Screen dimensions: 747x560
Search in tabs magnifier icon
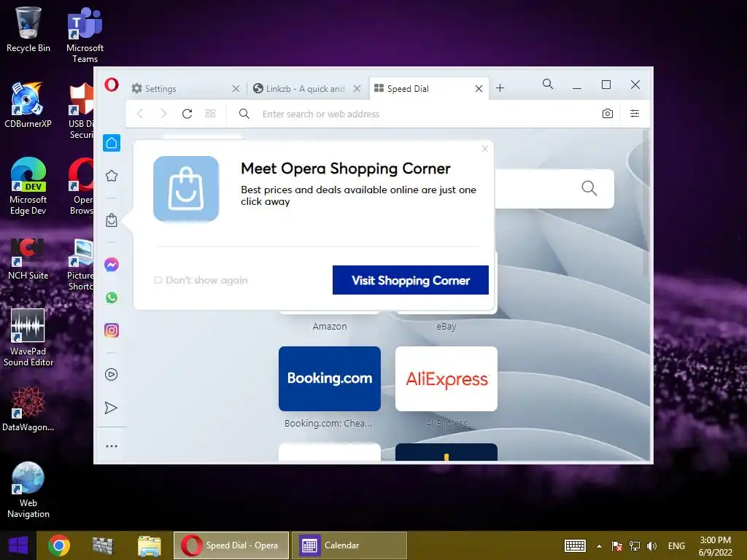point(548,85)
